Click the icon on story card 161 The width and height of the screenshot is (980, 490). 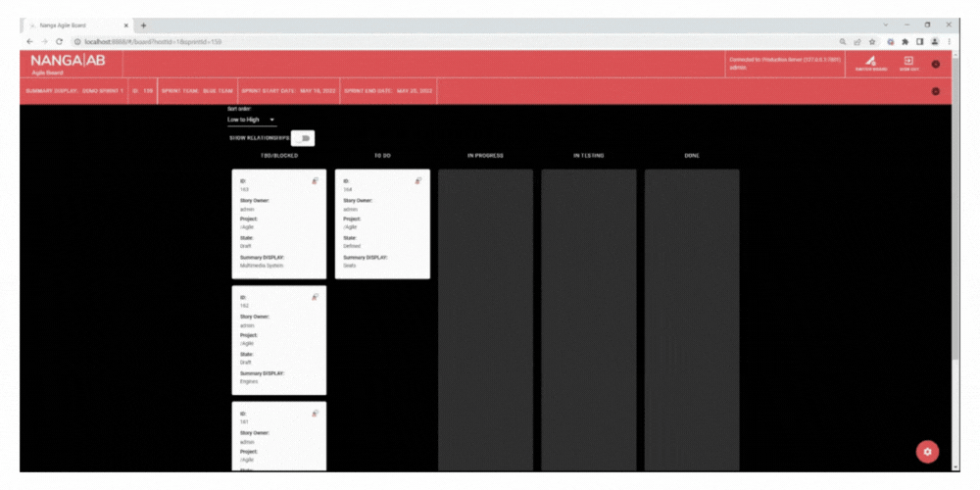click(x=316, y=412)
